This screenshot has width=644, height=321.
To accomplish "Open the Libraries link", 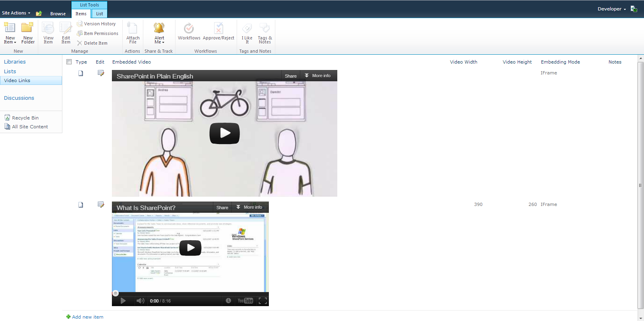I will (x=15, y=62).
